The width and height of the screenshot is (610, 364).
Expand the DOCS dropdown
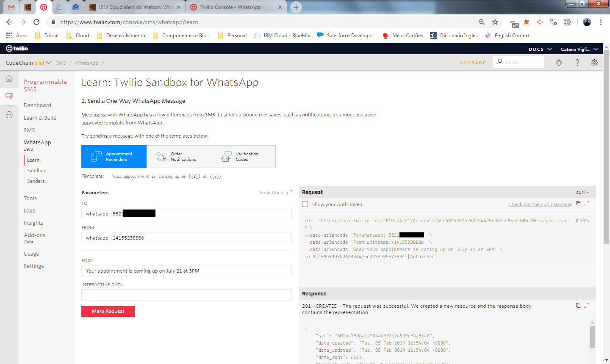540,49
